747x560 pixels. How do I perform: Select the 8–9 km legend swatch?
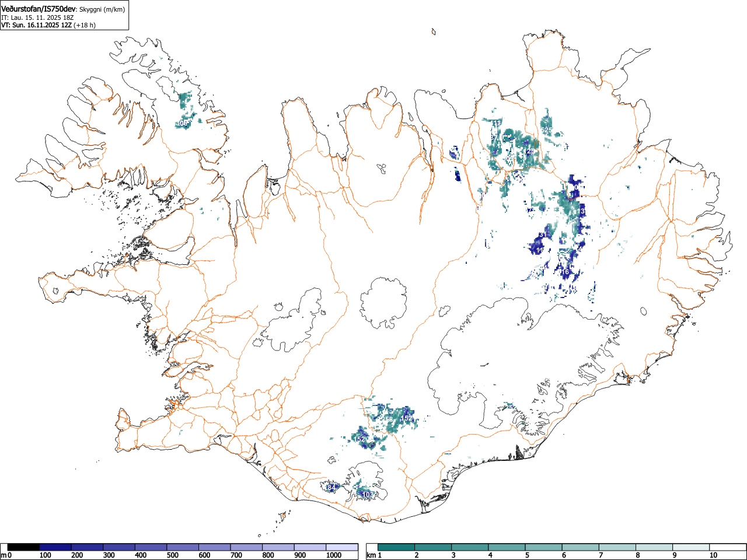coord(654,547)
